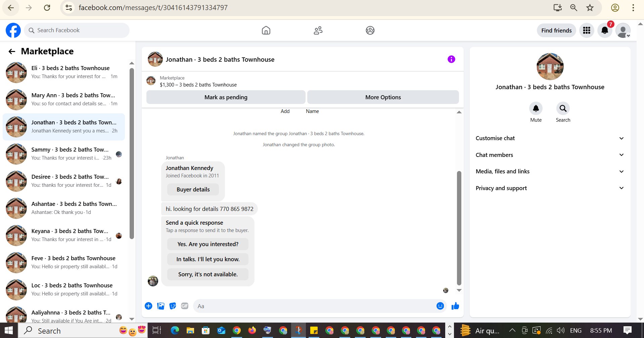Viewport: 644px width, 338px height.
Task: Open the Groups tab in top navigation
Action: [370, 31]
